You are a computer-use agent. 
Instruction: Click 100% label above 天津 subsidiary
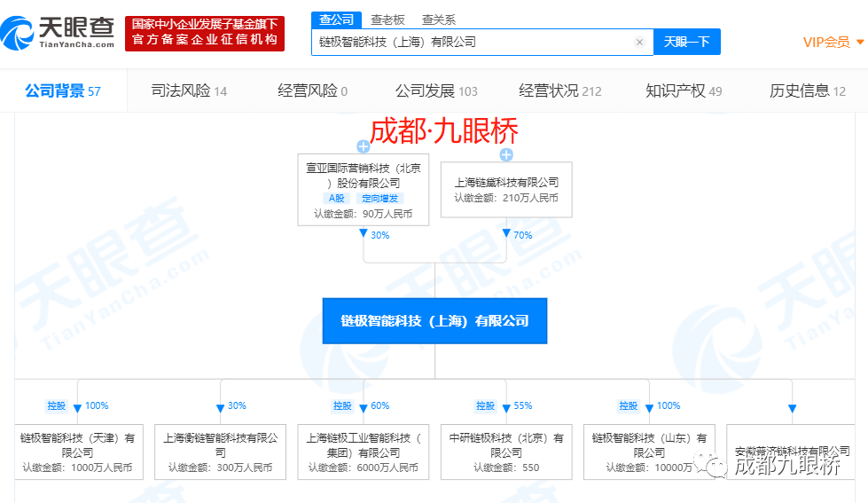tap(97, 405)
